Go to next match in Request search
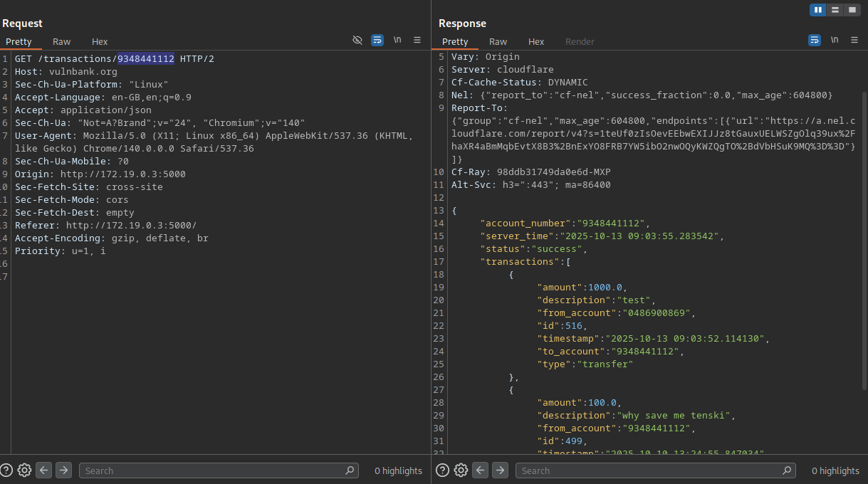 tap(64, 470)
